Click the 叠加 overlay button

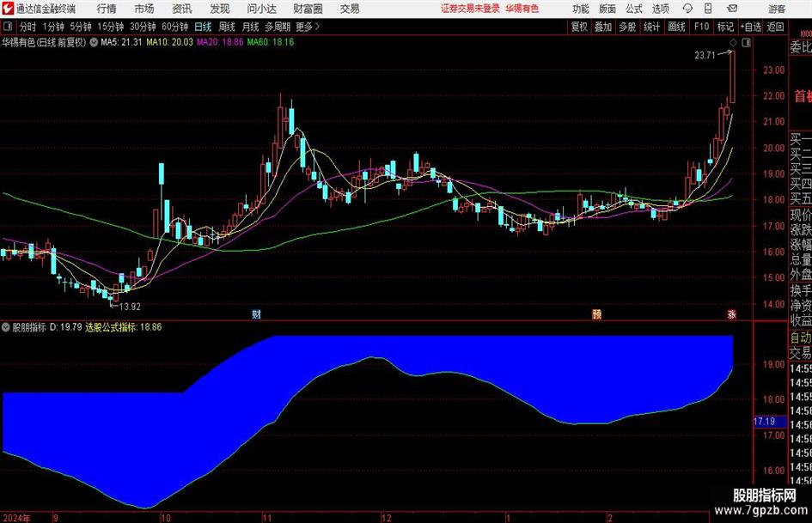coord(603,27)
